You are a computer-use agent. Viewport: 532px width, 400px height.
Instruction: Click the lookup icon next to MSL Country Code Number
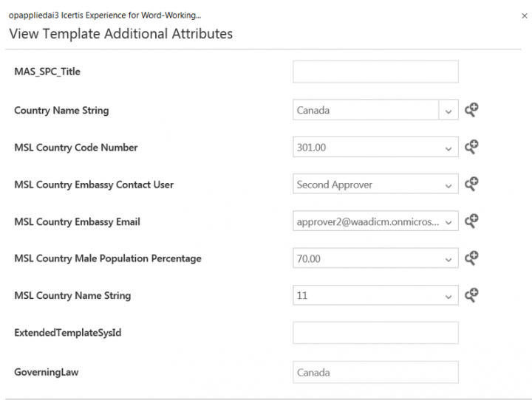coord(471,147)
